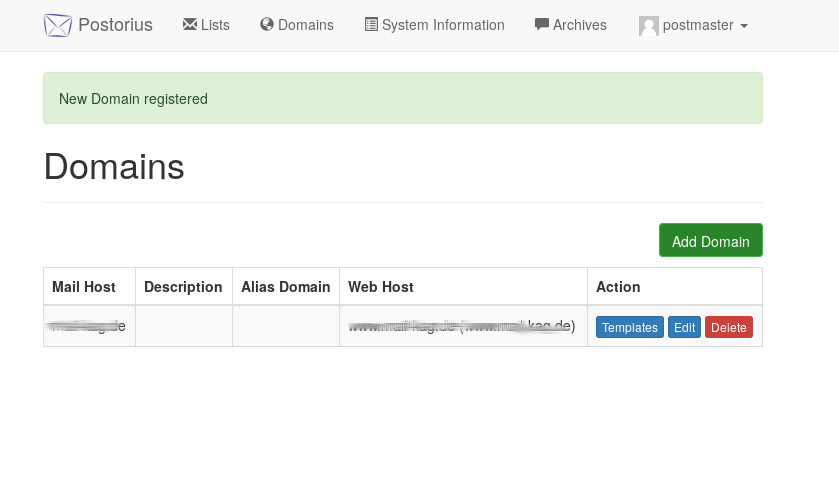Screen dimensions: 839x490
Task: Click the postmaster avatar image
Action: (x=649, y=26)
